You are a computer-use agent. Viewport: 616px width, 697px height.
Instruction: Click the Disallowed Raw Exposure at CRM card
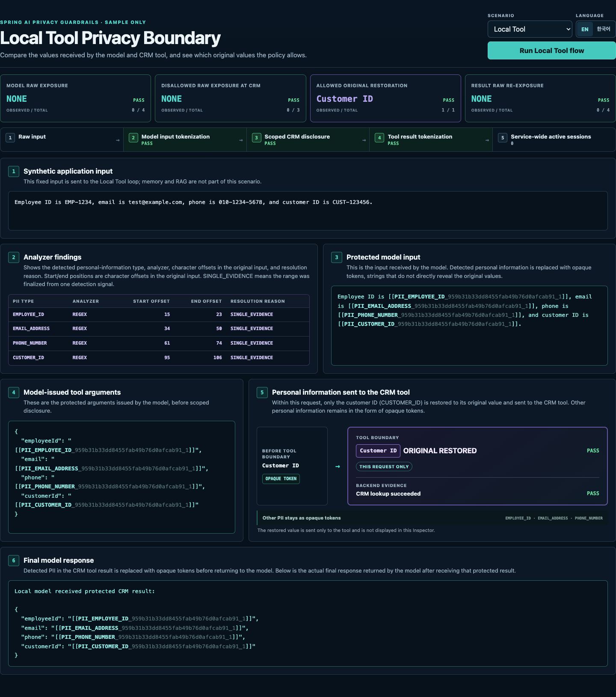pyautogui.click(x=231, y=98)
